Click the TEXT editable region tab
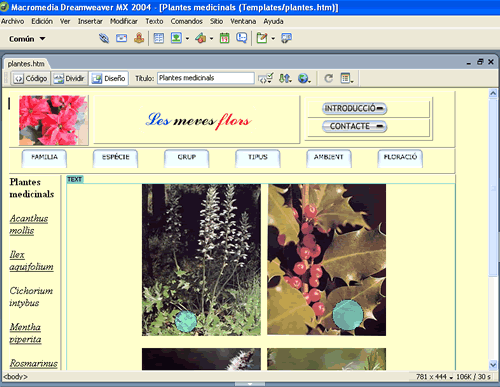Screen dimensions: 500x387 pos(75,179)
